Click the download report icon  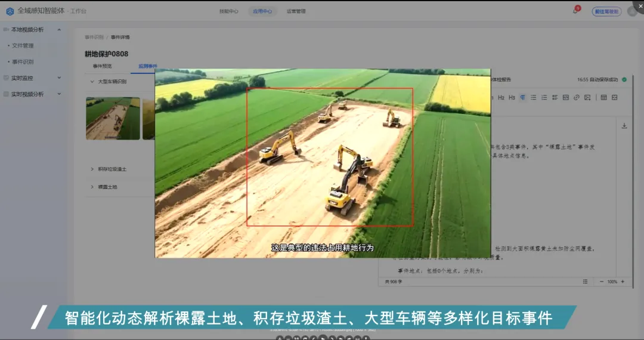click(624, 126)
